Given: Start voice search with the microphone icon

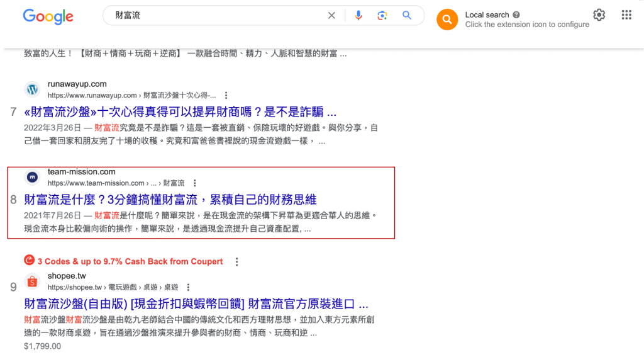Looking at the screenshot, I should [x=358, y=16].
